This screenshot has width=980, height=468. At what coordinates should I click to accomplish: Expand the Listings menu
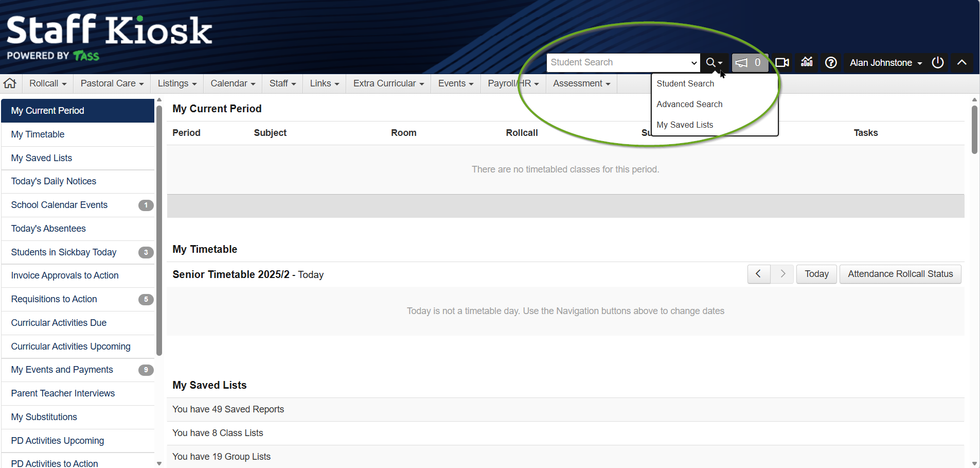177,83
